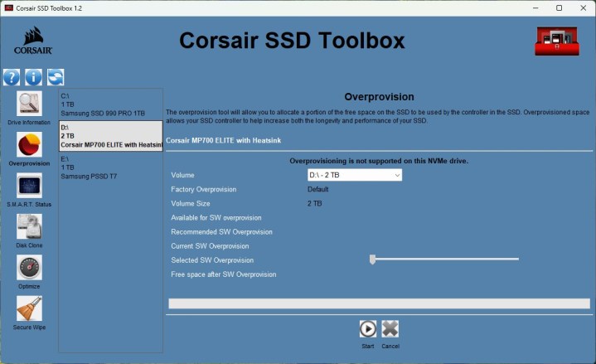Screen dimensions: 596x364
Task: Click the red toolbox icon
Action: click(556, 41)
